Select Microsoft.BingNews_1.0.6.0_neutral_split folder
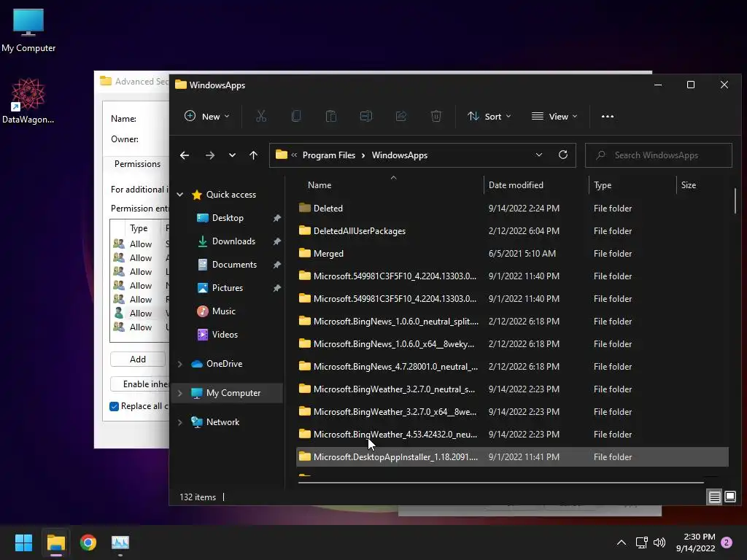 (512, 322)
